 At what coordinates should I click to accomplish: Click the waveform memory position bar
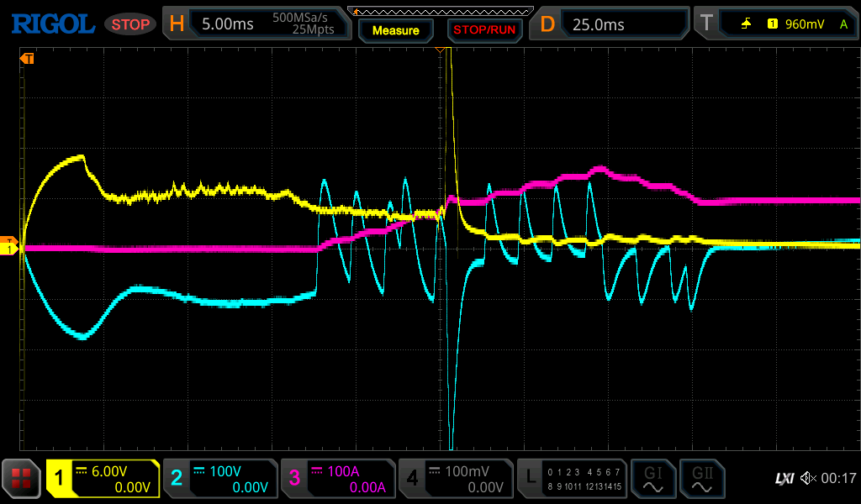pyautogui.click(x=441, y=11)
